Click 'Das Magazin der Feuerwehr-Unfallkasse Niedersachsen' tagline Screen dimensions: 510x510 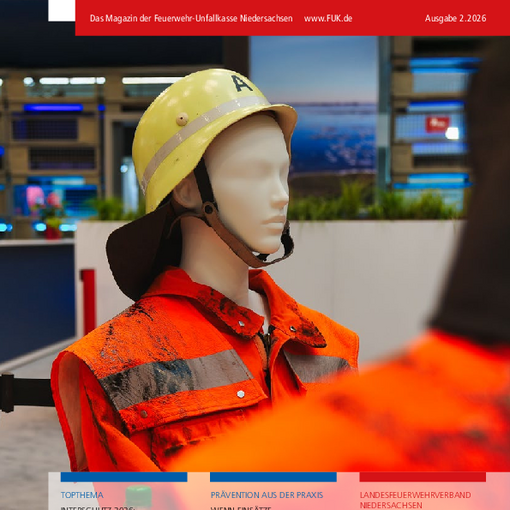pos(191,18)
